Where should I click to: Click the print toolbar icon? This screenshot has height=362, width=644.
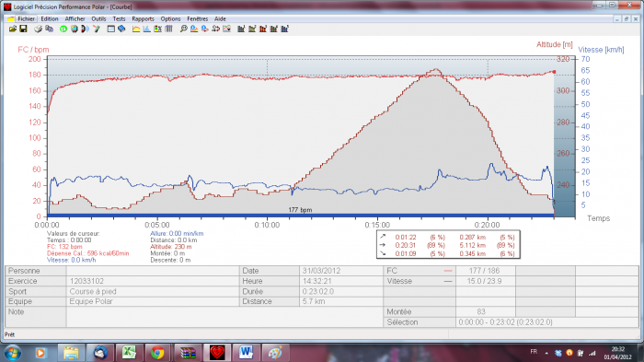tap(39, 29)
